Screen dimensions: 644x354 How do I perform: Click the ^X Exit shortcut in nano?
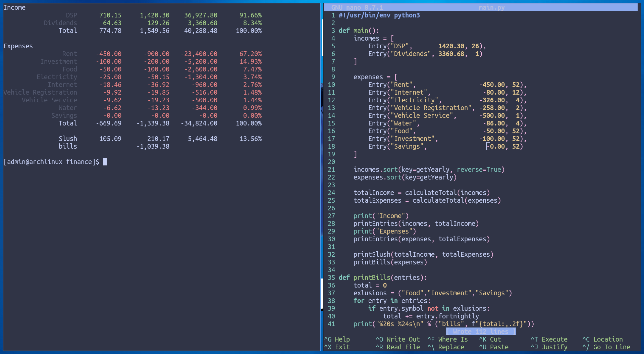coord(337,347)
